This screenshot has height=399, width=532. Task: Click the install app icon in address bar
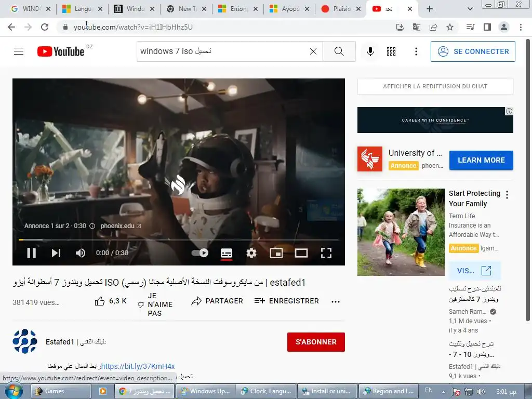pos(400,27)
